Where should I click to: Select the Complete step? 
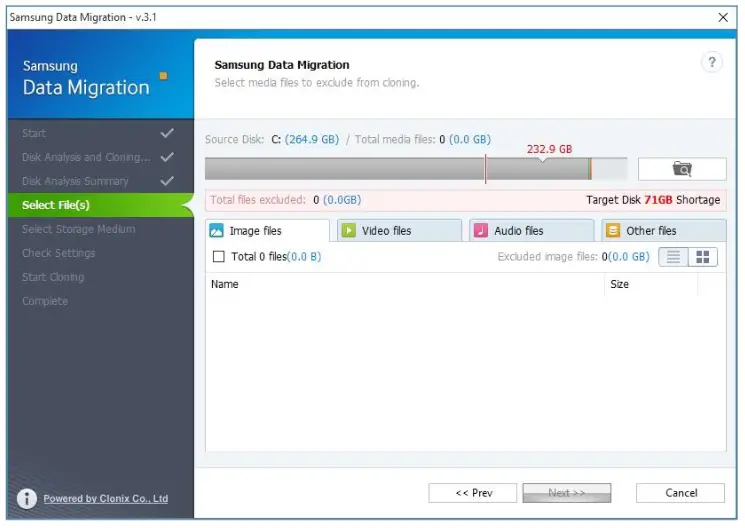click(x=45, y=301)
